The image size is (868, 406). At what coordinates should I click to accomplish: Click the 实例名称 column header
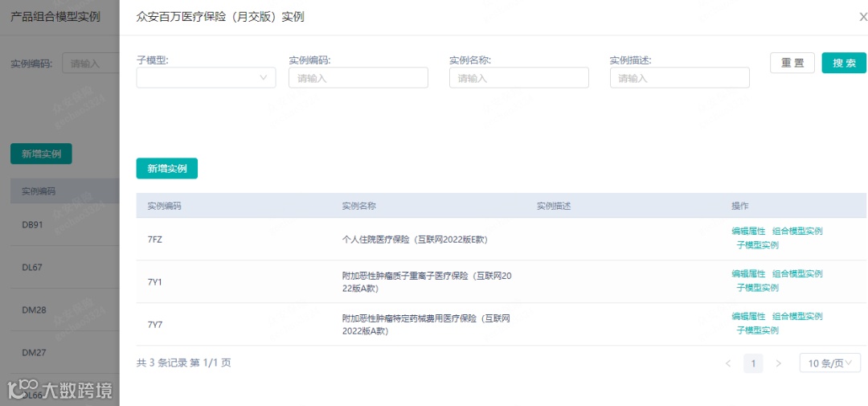click(358, 206)
